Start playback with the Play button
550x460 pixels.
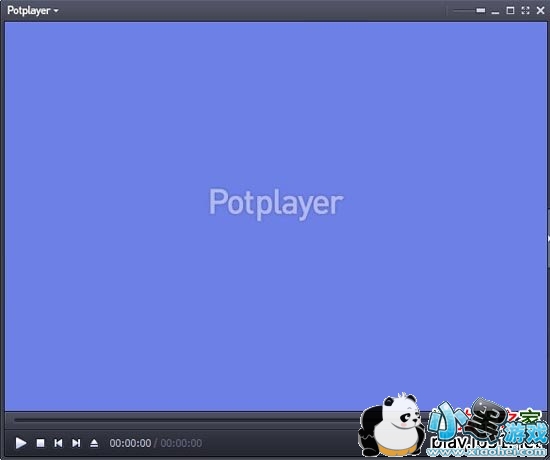pyautogui.click(x=21, y=443)
